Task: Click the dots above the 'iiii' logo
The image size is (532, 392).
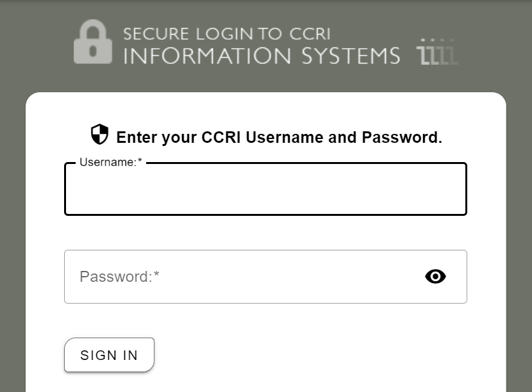Action: point(437,40)
